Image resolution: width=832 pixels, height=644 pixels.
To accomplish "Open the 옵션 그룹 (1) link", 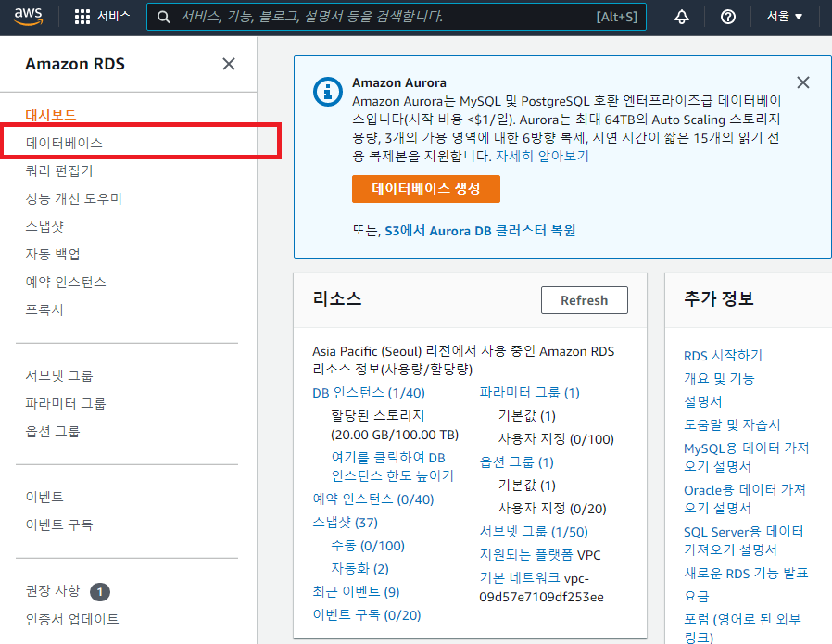I will point(516,462).
